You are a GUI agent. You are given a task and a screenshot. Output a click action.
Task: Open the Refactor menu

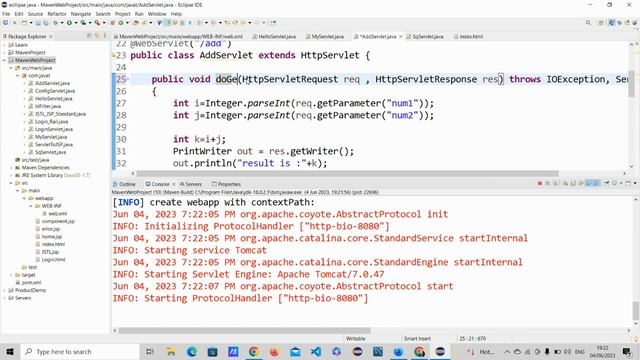[x=57, y=14]
